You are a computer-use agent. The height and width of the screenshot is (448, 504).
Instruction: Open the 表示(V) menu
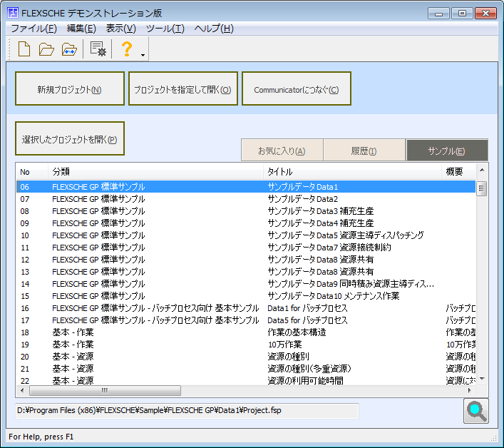tap(120, 29)
